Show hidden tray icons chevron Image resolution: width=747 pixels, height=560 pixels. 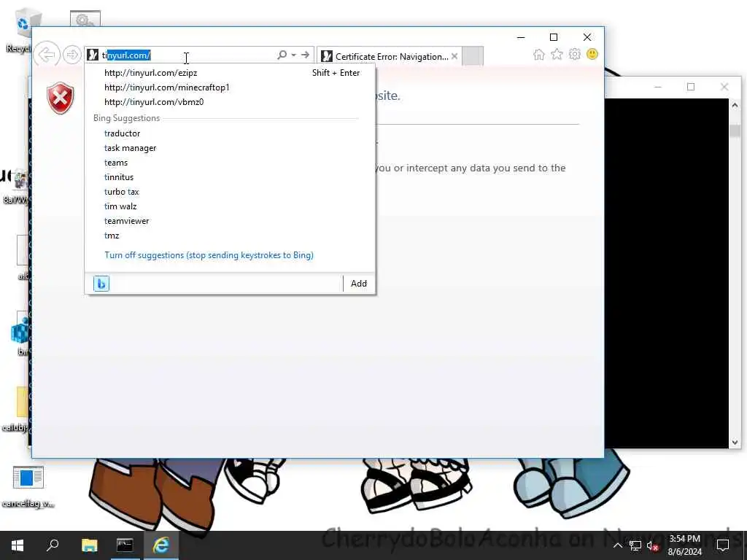pos(617,545)
